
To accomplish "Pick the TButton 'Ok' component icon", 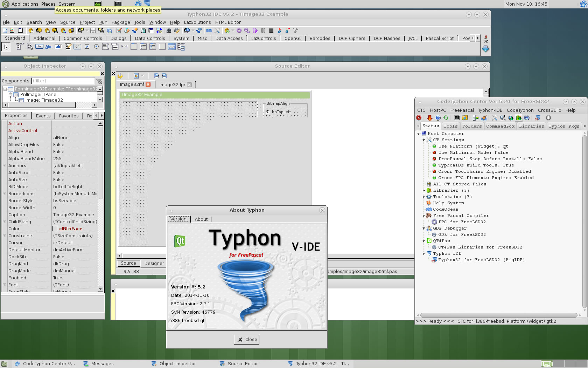I will (x=39, y=46).
